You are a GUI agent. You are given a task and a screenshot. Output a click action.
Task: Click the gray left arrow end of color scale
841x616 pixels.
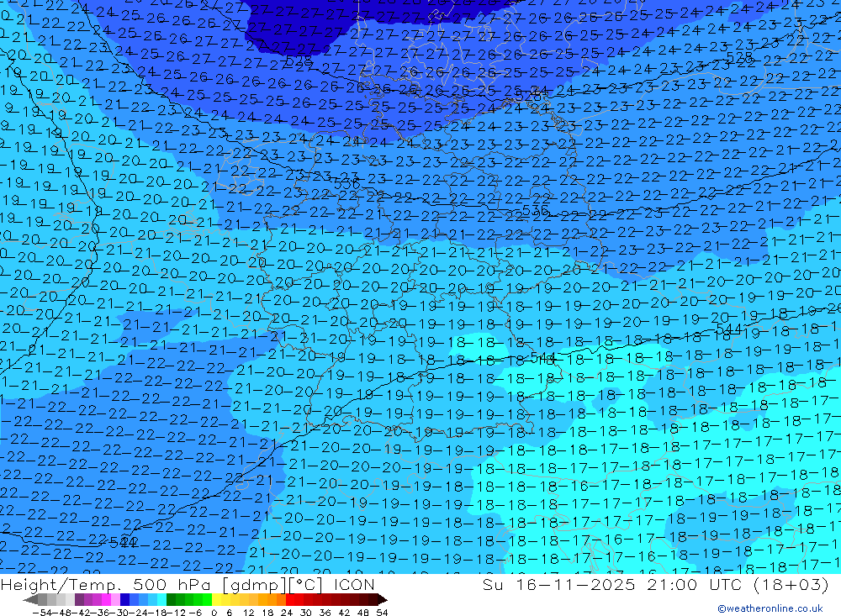coord(30,599)
